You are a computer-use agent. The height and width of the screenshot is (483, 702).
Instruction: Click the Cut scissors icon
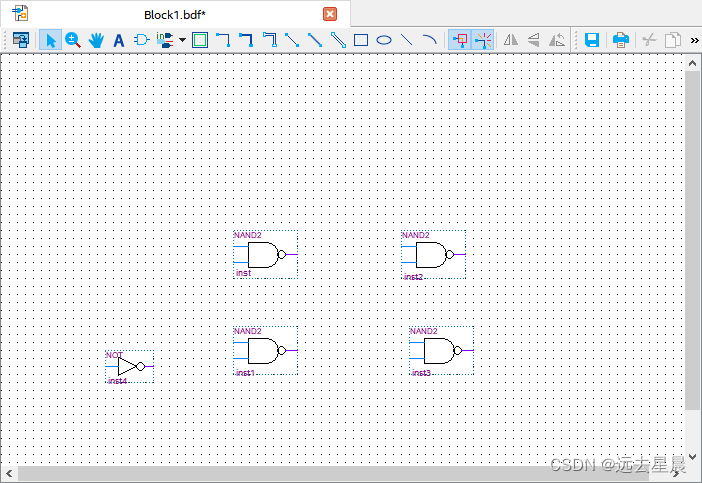[649, 40]
